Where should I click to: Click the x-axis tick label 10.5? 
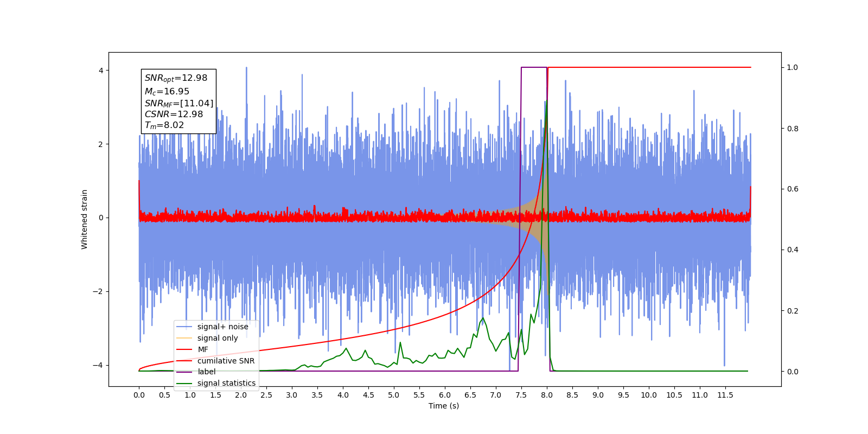point(674,395)
